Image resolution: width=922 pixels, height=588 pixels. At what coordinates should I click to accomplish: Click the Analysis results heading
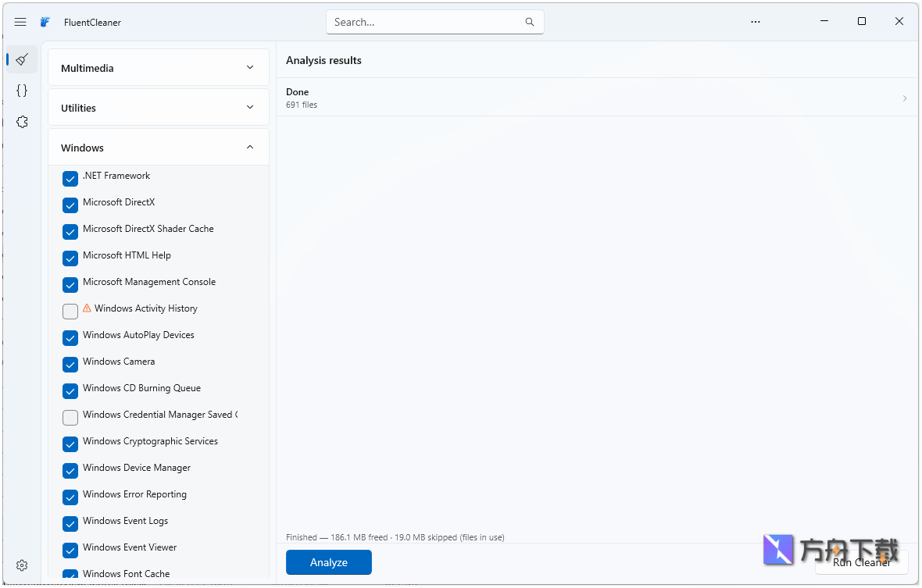tap(323, 60)
